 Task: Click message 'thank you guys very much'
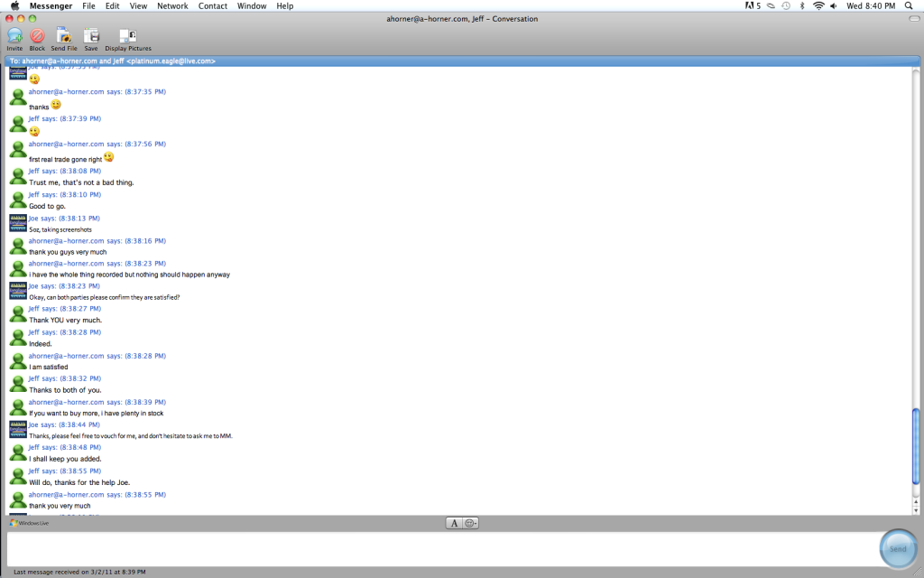68,252
